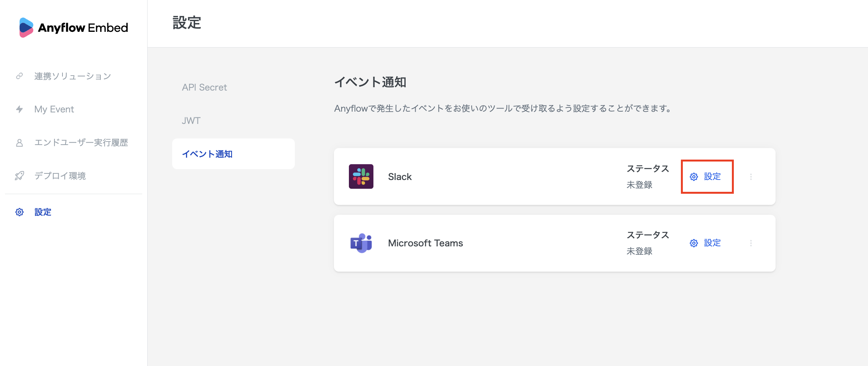868x366 pixels.
Task: Switch to the JWT tab
Action: coord(191,121)
